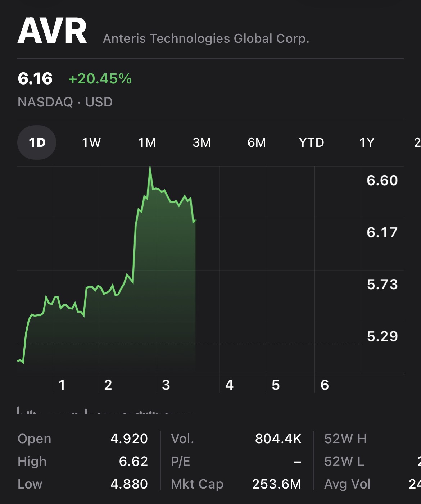
Task: Open the 1Y chart range
Action: point(367,142)
